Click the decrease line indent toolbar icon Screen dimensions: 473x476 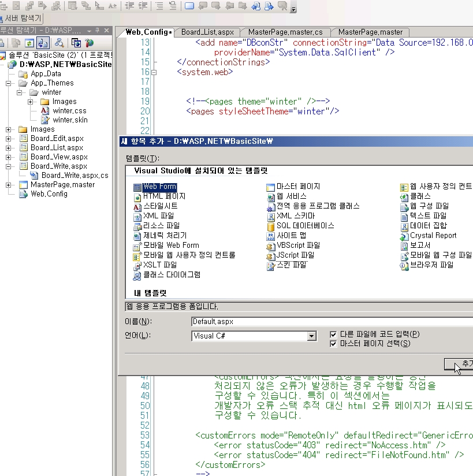pyautogui.click(x=129, y=6)
